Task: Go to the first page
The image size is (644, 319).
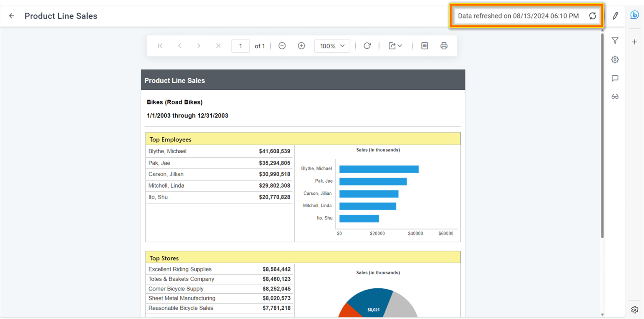Action: (160, 45)
